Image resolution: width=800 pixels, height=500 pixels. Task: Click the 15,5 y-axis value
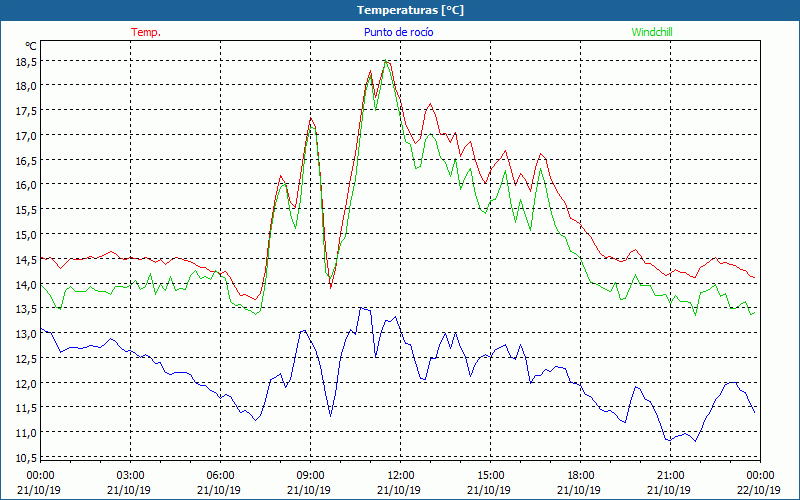pos(28,210)
